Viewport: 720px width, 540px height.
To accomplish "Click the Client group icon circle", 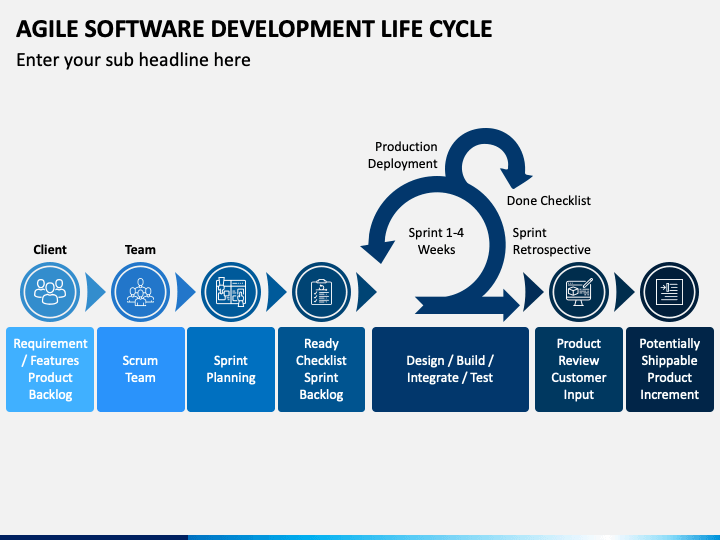I will 50,292.
